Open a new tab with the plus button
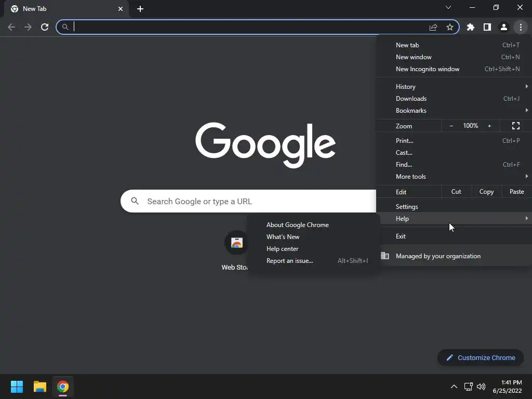532x399 pixels. [x=140, y=9]
